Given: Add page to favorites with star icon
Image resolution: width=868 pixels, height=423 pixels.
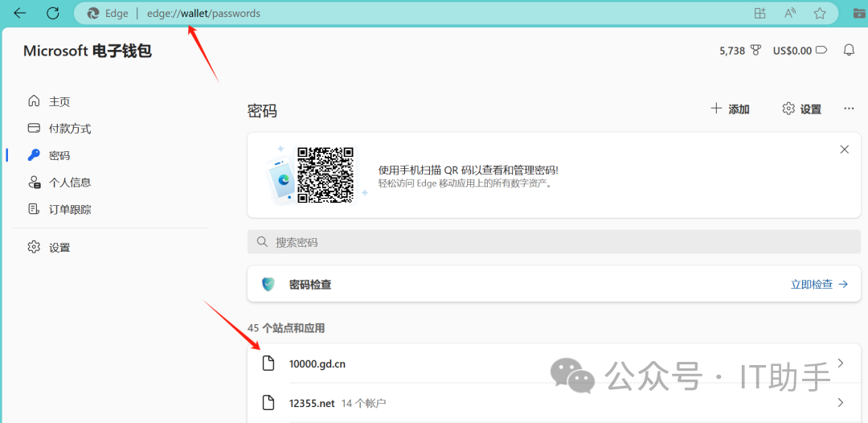Looking at the screenshot, I should click(x=820, y=14).
